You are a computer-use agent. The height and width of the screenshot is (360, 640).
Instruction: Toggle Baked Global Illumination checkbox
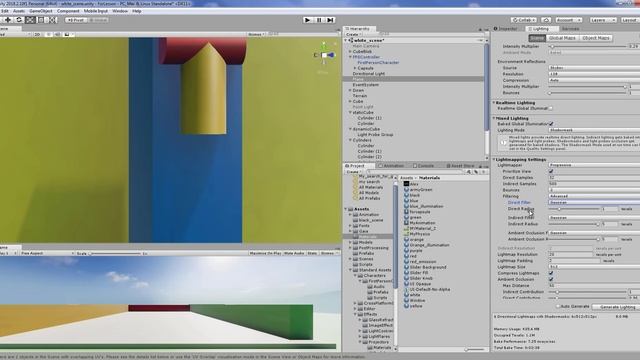[x=551, y=124]
